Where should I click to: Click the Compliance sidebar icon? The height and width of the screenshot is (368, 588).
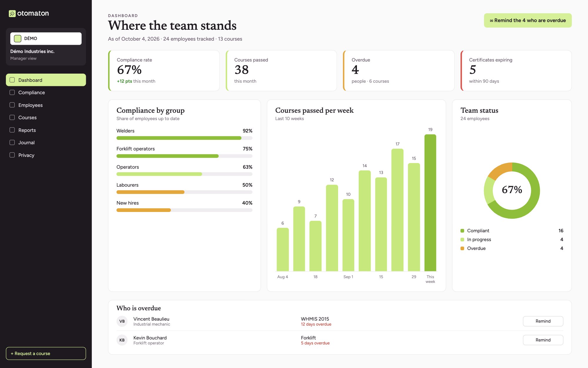[12, 92]
